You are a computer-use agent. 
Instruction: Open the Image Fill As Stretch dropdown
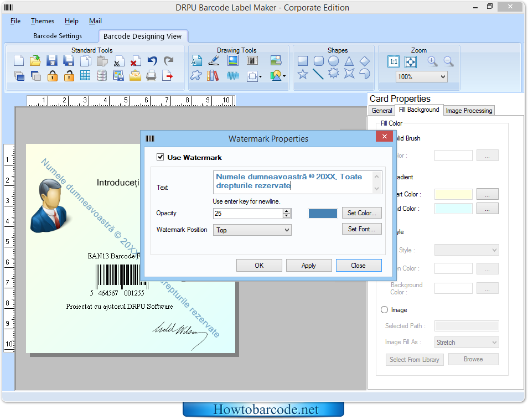click(x=467, y=343)
